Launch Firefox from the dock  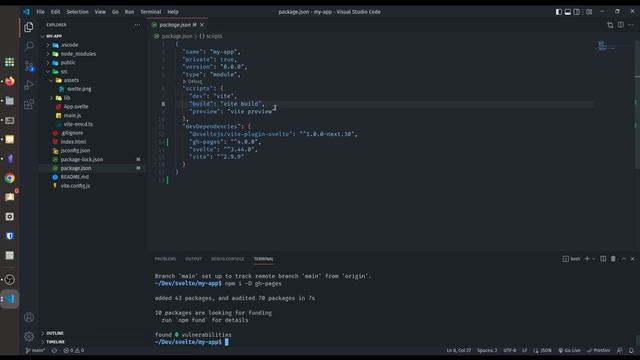pos(9,81)
